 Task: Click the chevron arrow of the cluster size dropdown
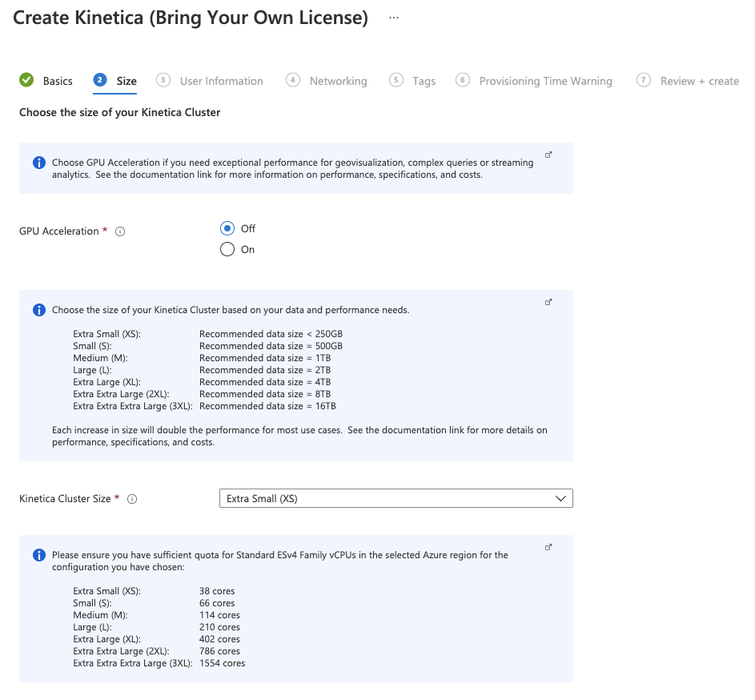pyautogui.click(x=560, y=498)
